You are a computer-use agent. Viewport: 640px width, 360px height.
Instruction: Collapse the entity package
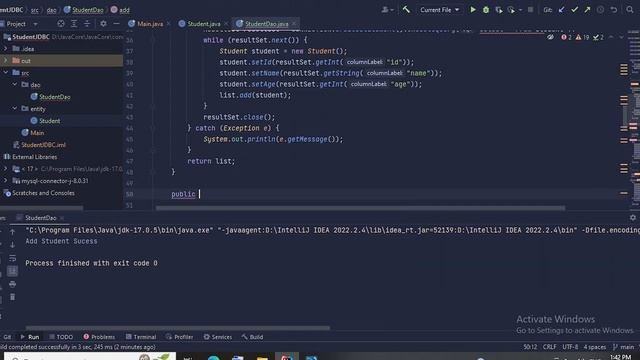[x=15, y=109]
